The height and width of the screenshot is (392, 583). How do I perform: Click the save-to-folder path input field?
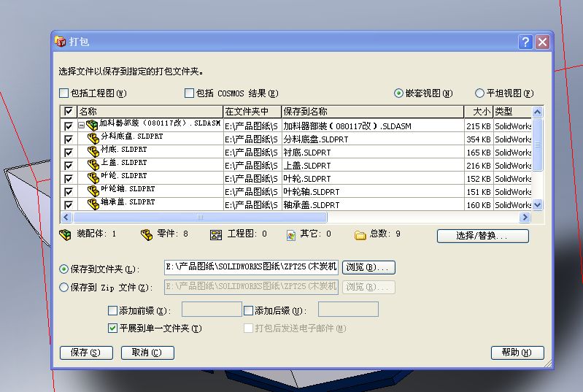[x=251, y=267]
